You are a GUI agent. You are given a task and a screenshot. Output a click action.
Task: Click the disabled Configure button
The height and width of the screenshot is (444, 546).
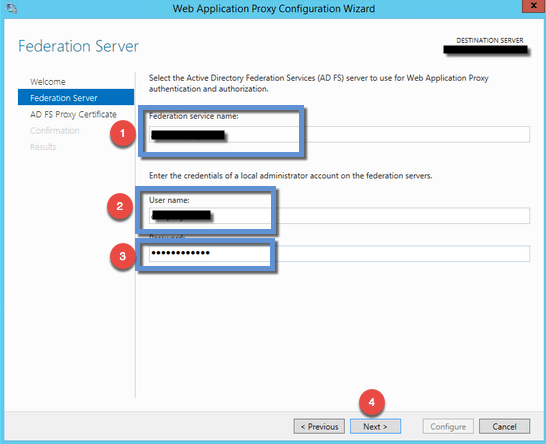(x=448, y=426)
